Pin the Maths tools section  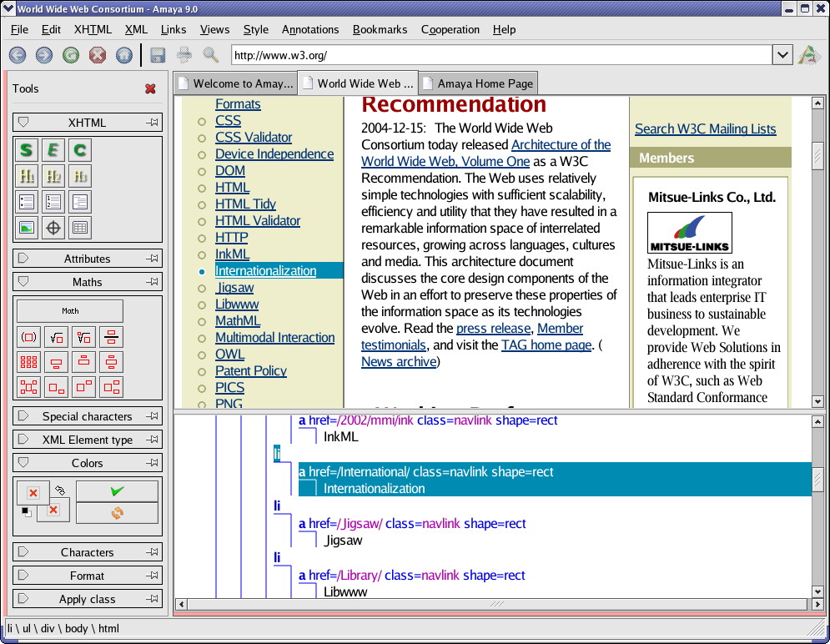(x=153, y=281)
